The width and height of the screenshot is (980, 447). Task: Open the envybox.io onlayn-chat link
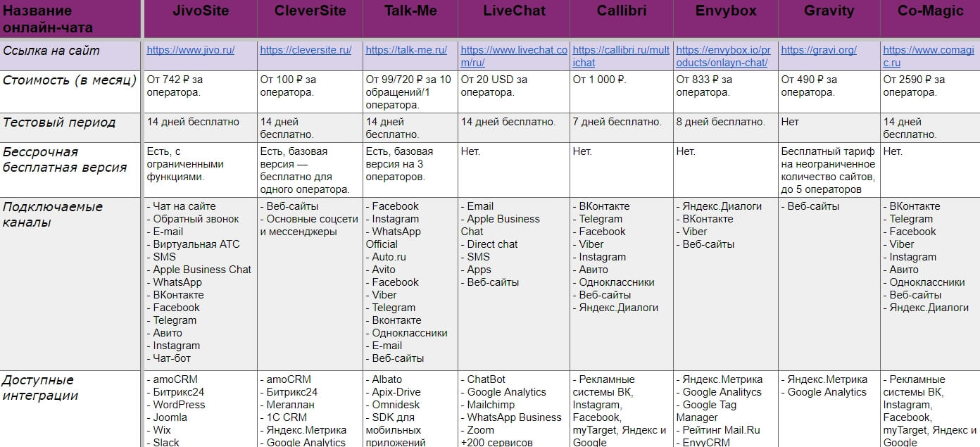point(724,56)
